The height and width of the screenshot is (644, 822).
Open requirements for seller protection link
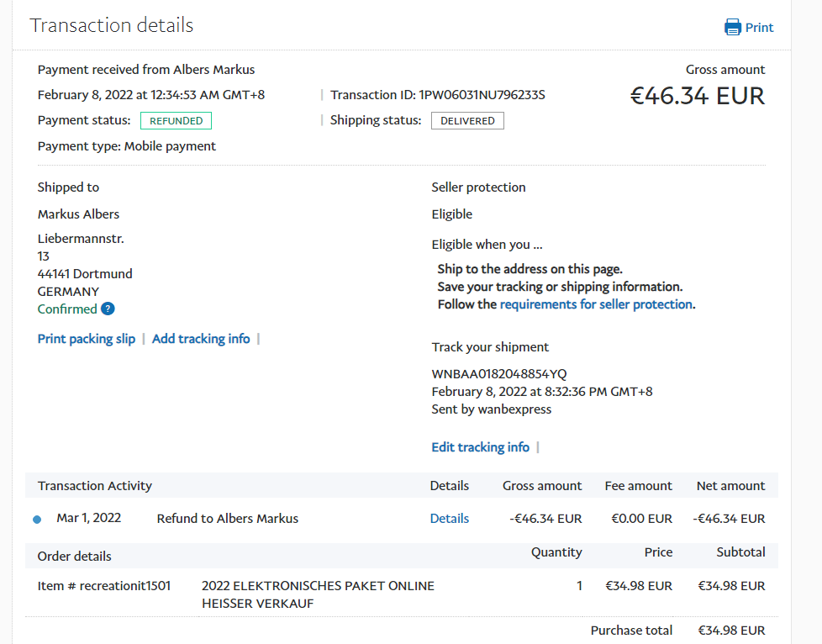596,304
